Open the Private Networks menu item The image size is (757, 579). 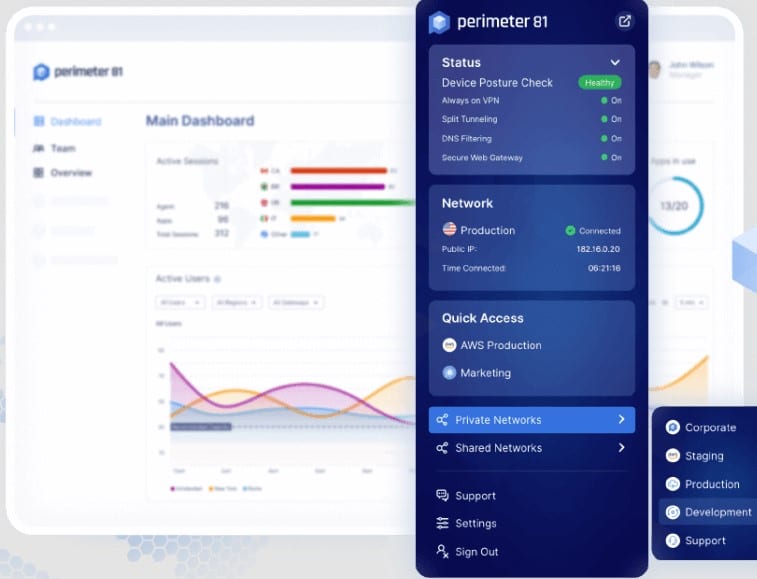(532, 420)
